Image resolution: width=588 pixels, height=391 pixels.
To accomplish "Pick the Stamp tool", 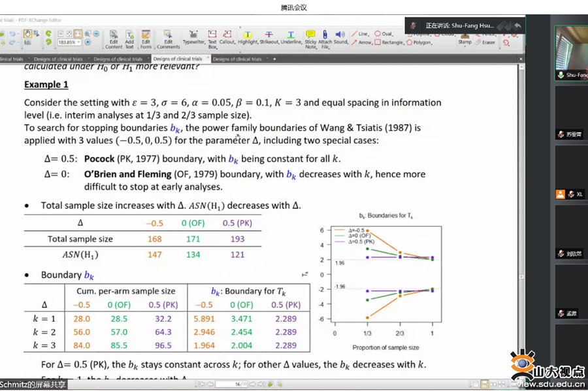I will point(465,39).
